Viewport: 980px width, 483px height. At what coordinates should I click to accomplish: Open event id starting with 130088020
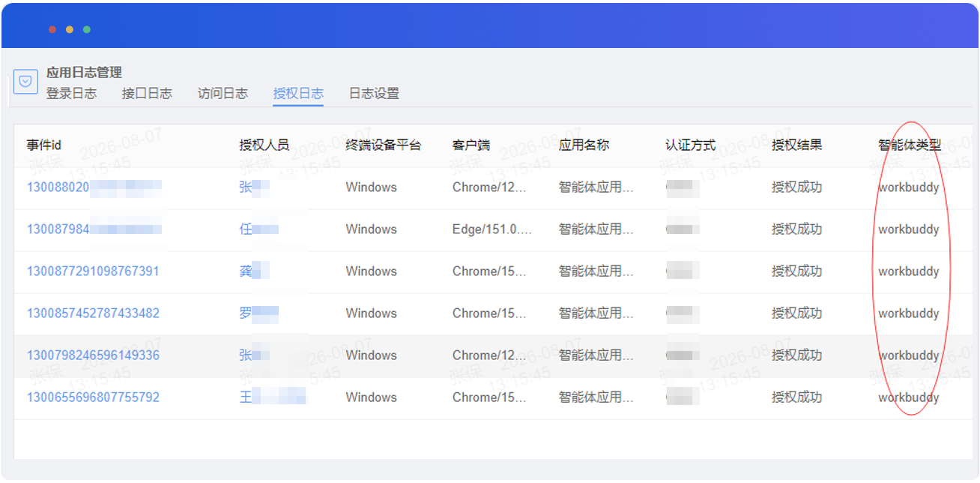tap(94, 187)
